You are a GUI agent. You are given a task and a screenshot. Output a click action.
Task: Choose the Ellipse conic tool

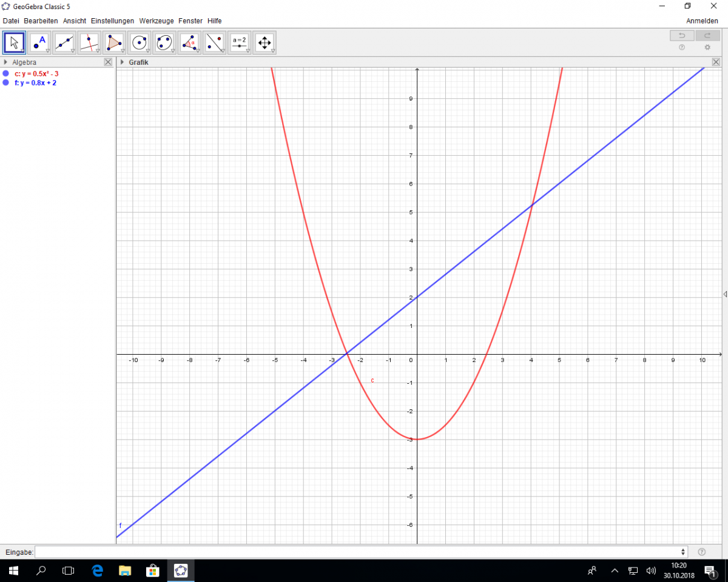[x=164, y=42]
